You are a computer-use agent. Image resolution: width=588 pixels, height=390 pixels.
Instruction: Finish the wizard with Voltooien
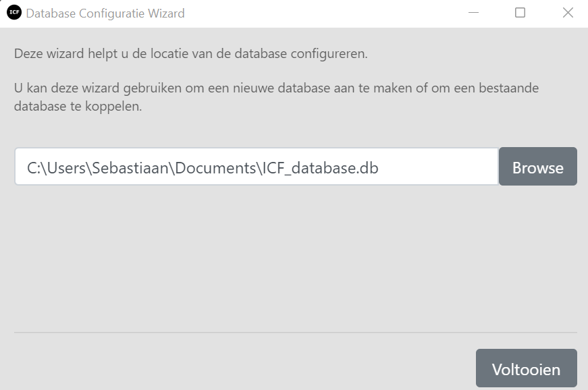click(x=526, y=369)
